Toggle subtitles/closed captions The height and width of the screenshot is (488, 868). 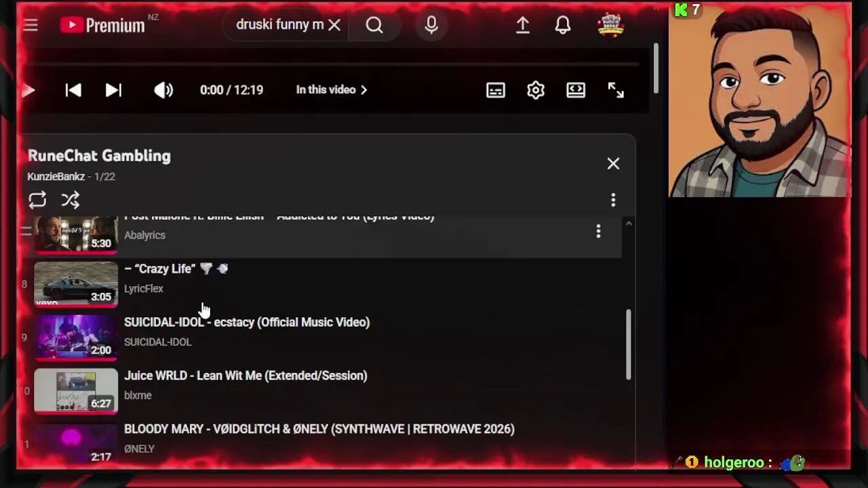(496, 90)
